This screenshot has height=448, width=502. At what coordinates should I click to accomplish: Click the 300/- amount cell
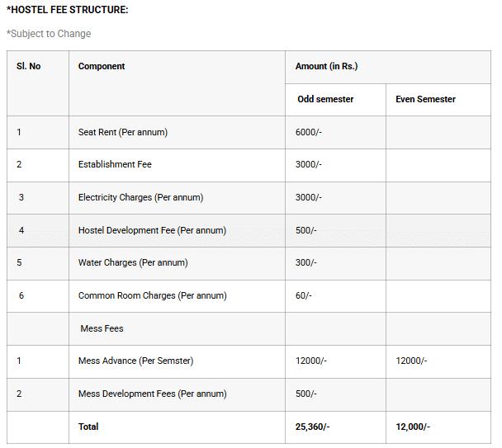coord(306,262)
